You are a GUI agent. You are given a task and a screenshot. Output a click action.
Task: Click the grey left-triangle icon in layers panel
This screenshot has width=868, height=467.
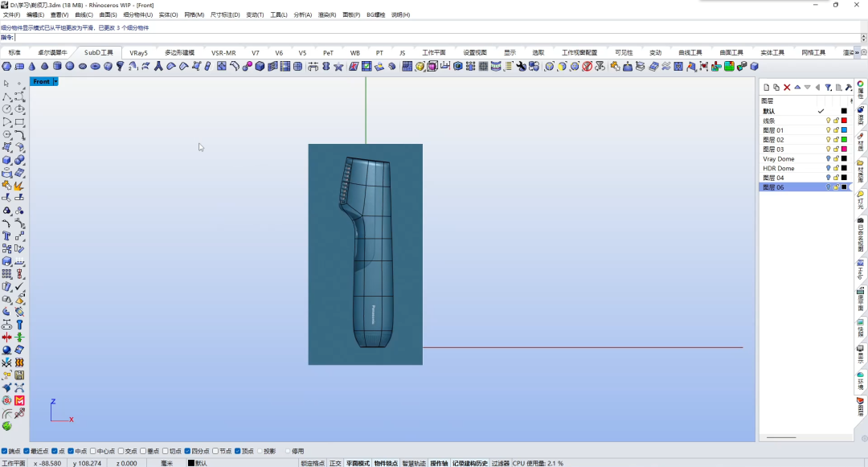coord(817,88)
